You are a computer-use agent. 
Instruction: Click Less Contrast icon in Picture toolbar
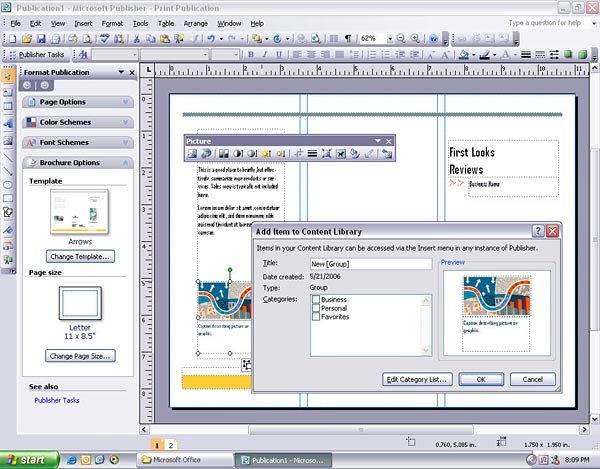click(x=252, y=154)
